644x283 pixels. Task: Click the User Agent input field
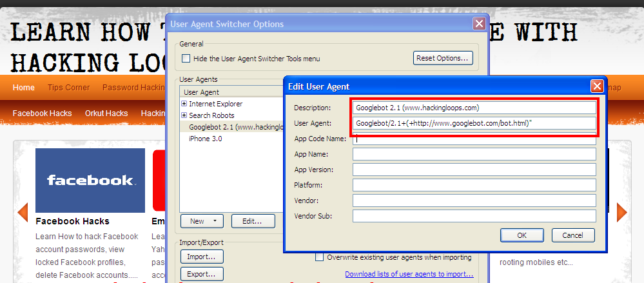[474, 123]
